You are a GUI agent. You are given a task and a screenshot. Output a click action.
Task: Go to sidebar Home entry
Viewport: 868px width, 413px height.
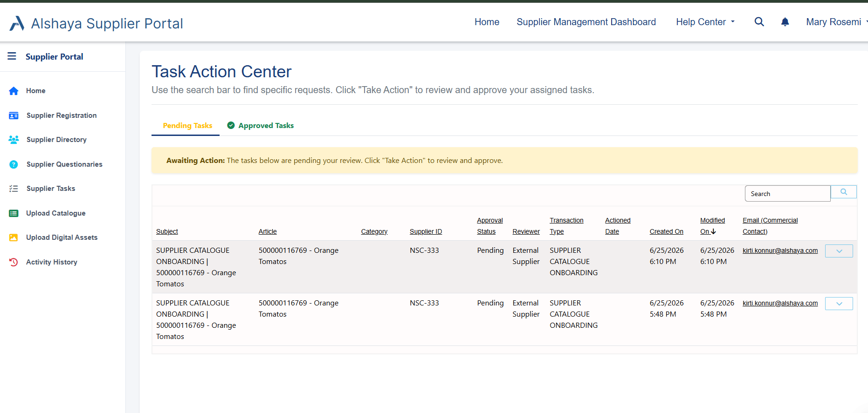36,91
